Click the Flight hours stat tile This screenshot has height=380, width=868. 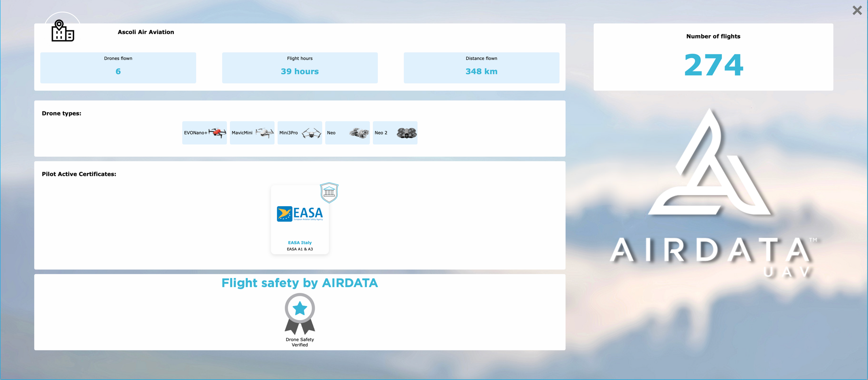coord(300,68)
